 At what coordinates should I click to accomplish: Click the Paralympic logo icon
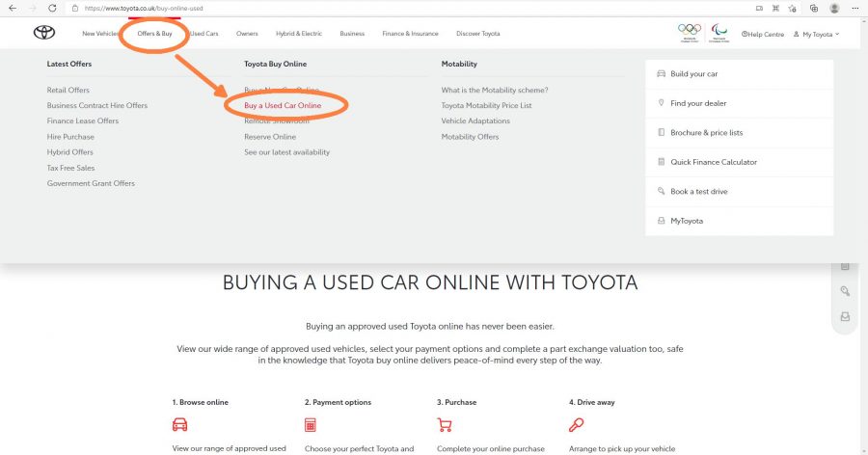pyautogui.click(x=719, y=33)
